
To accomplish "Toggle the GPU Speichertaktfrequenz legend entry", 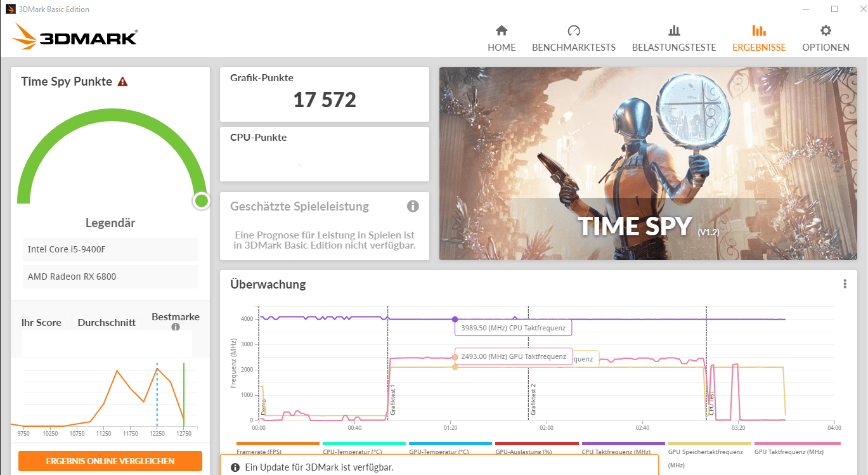I will pos(709,454).
